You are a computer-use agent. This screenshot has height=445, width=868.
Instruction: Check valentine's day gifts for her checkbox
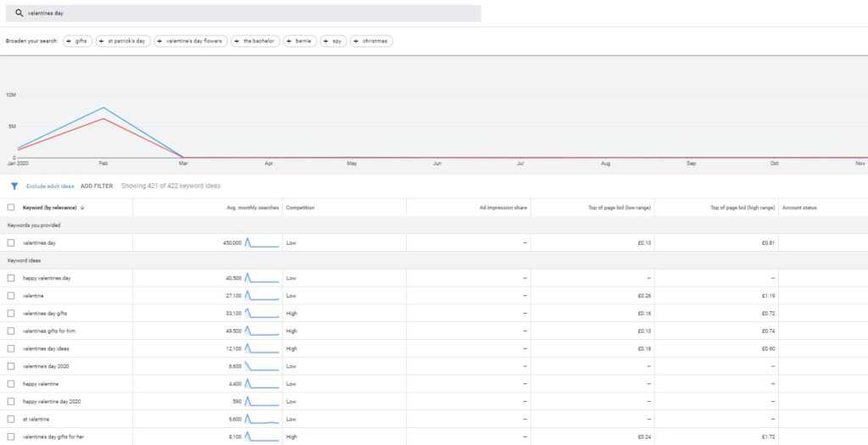pos(11,437)
